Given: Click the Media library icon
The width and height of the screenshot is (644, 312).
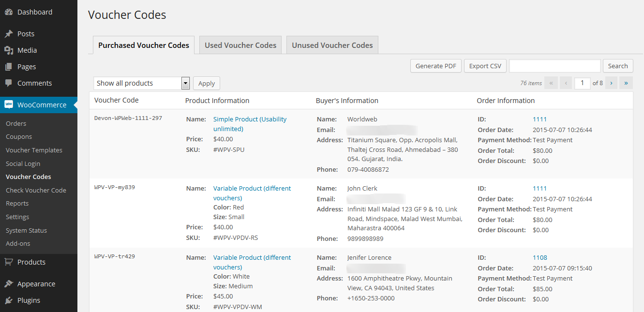Looking at the screenshot, I should pyautogui.click(x=9, y=50).
